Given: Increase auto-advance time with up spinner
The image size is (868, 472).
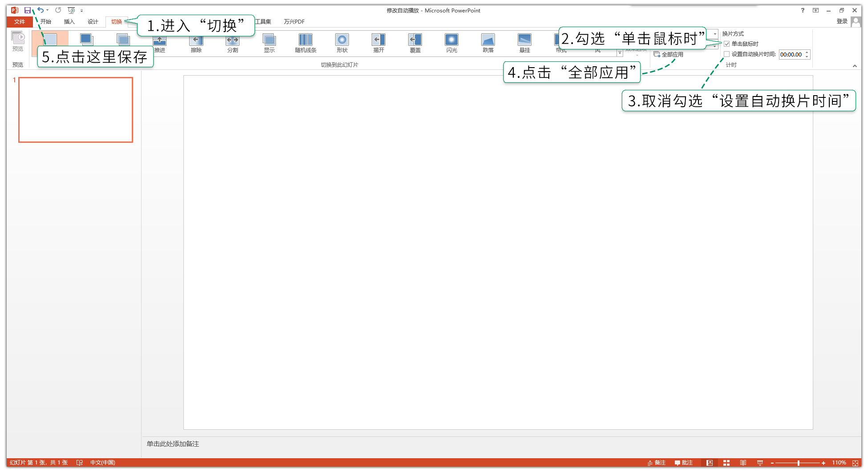Looking at the screenshot, I should (x=807, y=52).
